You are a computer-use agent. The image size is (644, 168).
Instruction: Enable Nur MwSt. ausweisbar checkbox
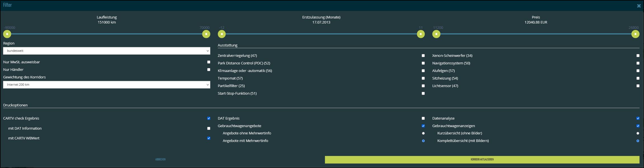click(209, 62)
